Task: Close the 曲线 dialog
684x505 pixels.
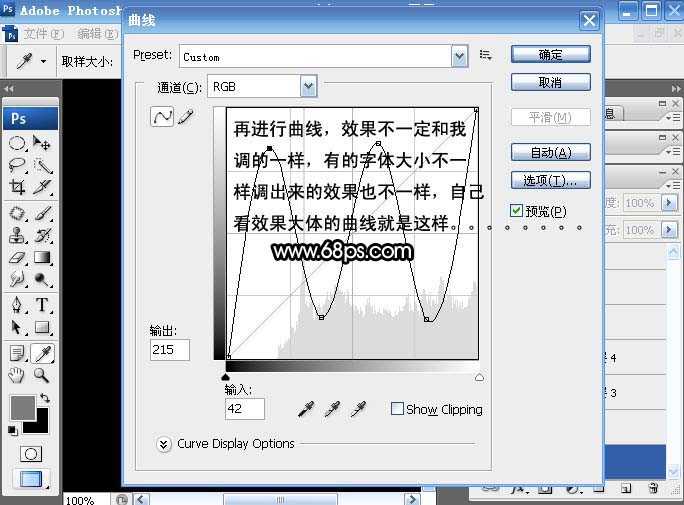Action: [589, 20]
